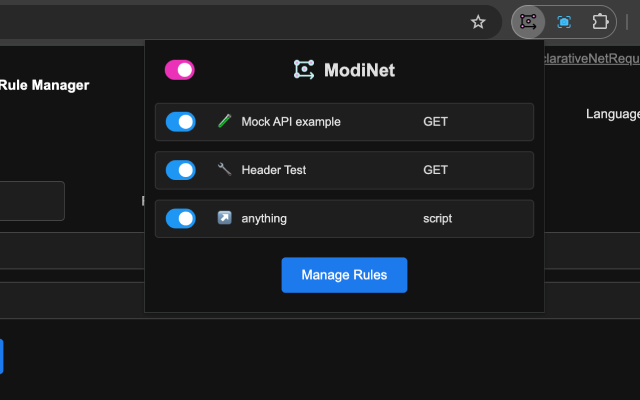Viewport: 640px width, 400px height.
Task: Select the anything rule name
Action: (x=264, y=218)
